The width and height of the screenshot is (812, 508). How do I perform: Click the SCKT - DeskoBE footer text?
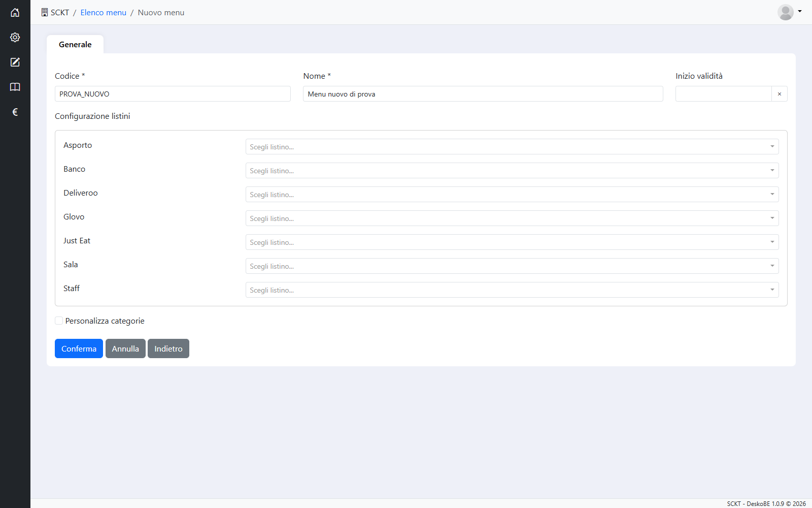[766, 503]
